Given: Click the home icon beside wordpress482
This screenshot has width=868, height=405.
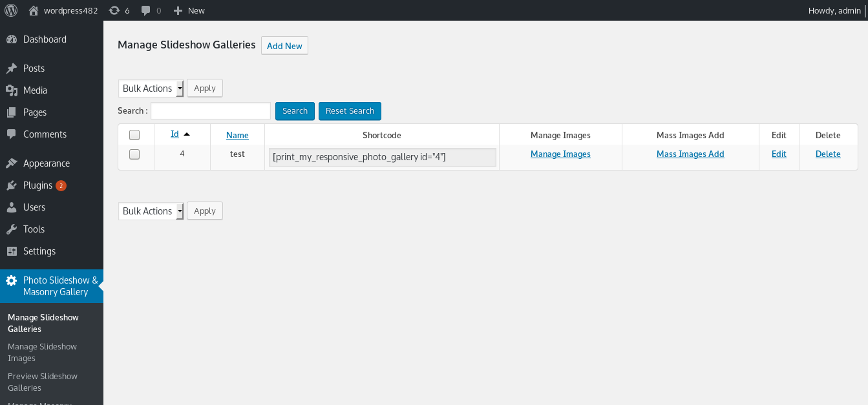Looking at the screenshot, I should click(34, 10).
